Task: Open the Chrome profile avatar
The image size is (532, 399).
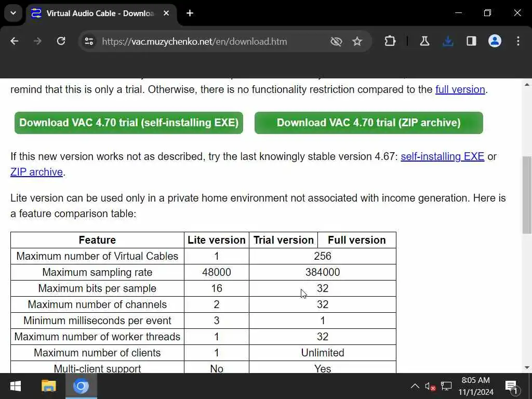Action: click(x=495, y=42)
